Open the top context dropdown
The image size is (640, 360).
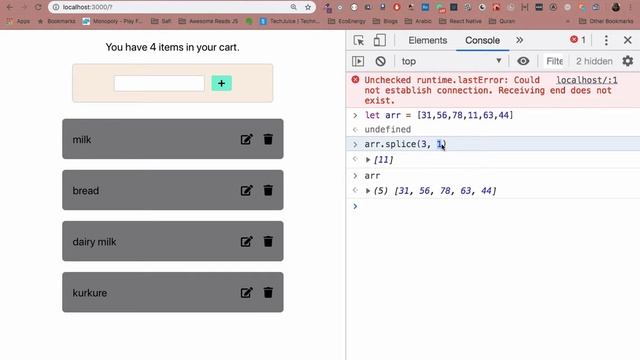click(x=451, y=61)
